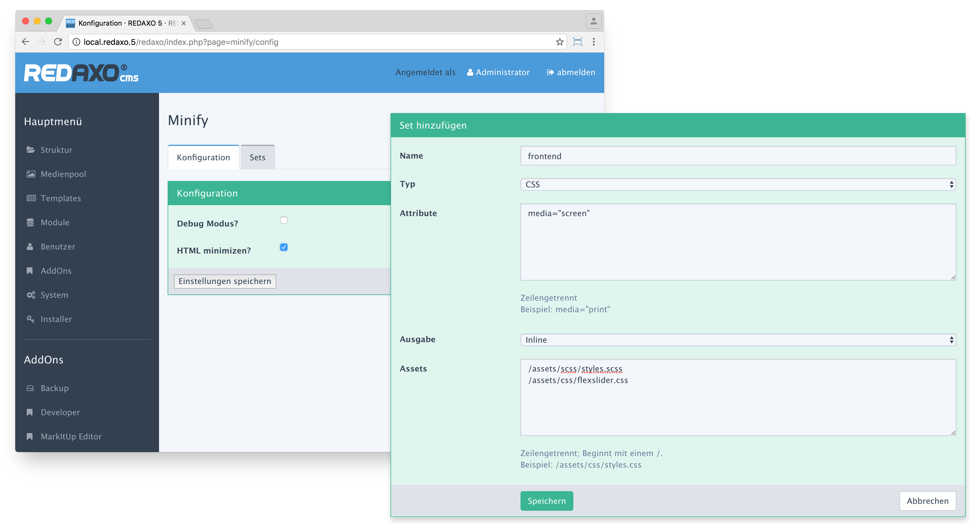Click the Struktur folder icon in sidebar
The height and width of the screenshot is (528, 980).
pyautogui.click(x=30, y=150)
